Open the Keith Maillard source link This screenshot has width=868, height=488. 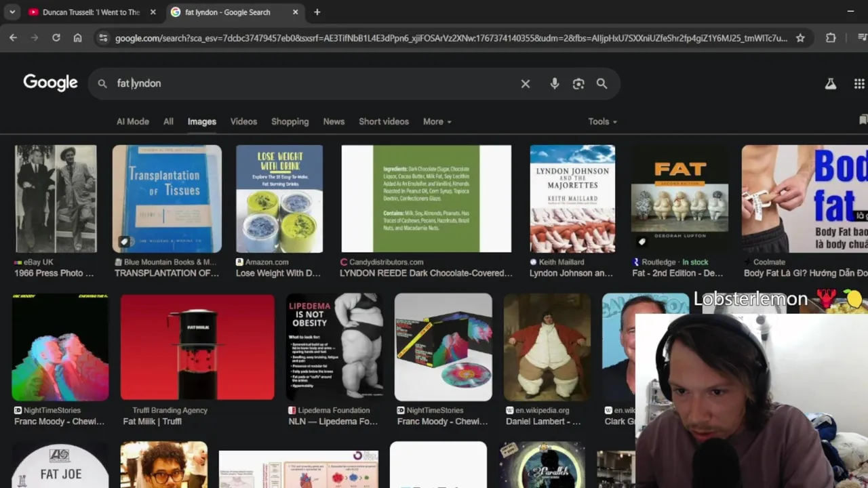[557, 262]
